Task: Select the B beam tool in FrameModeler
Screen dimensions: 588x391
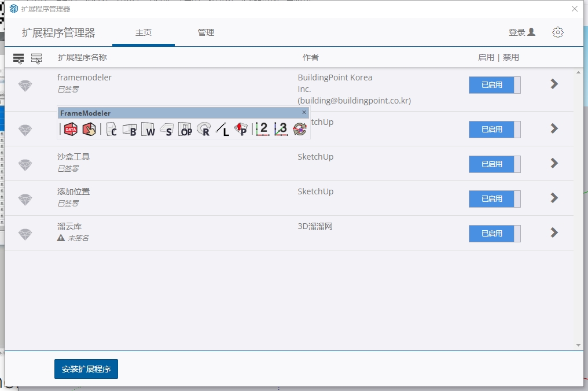Action: pyautogui.click(x=130, y=130)
